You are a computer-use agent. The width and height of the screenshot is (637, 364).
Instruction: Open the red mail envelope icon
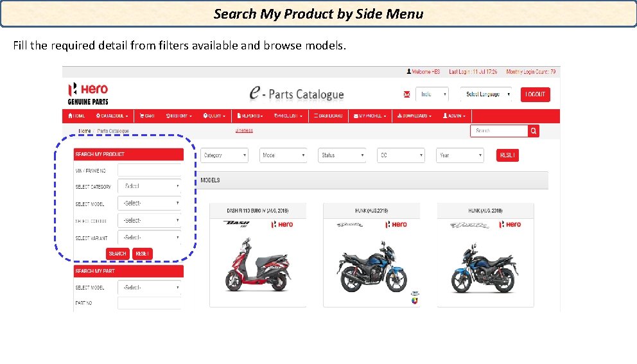point(406,94)
